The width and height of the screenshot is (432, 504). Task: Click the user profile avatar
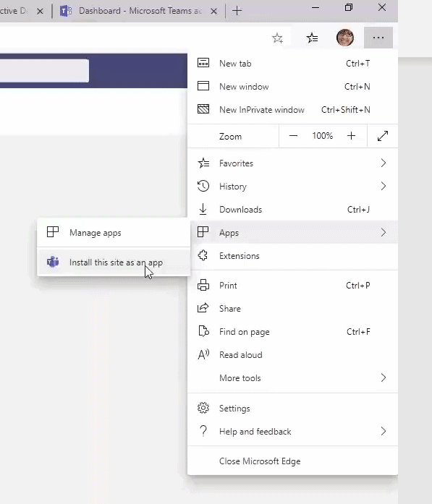(x=345, y=38)
